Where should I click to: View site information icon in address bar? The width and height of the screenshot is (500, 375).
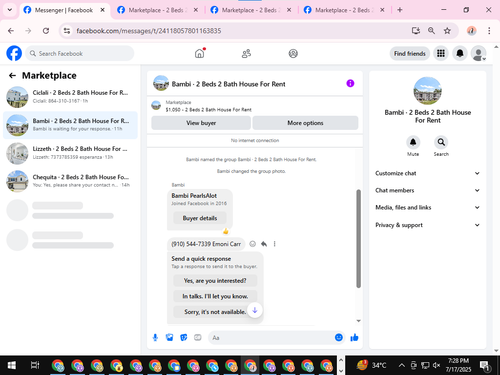(67, 31)
